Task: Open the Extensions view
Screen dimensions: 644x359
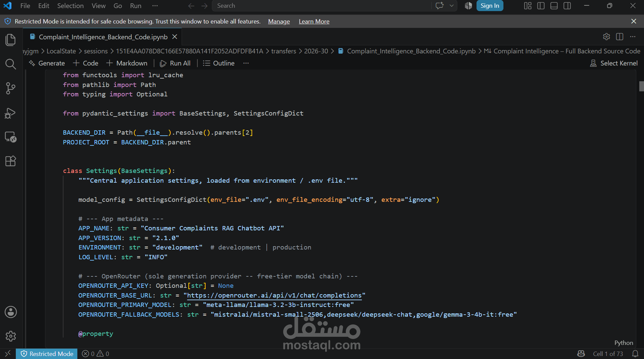Action: click(x=11, y=161)
